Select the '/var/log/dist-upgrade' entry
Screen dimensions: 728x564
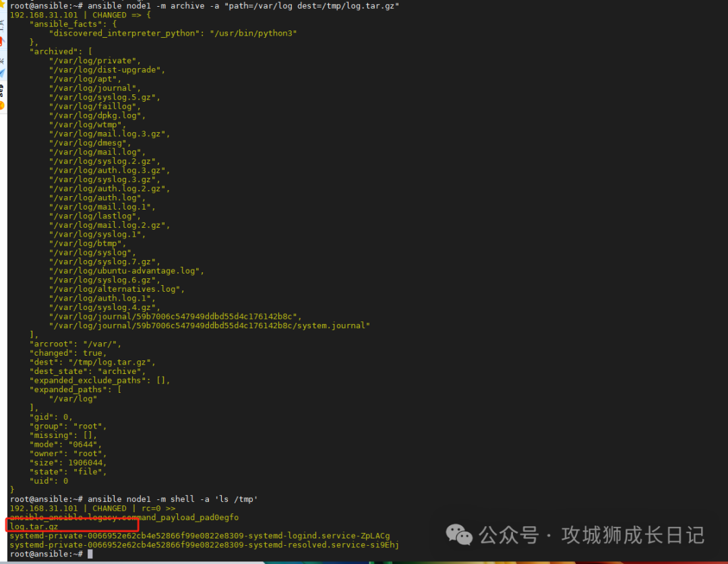[x=107, y=70]
